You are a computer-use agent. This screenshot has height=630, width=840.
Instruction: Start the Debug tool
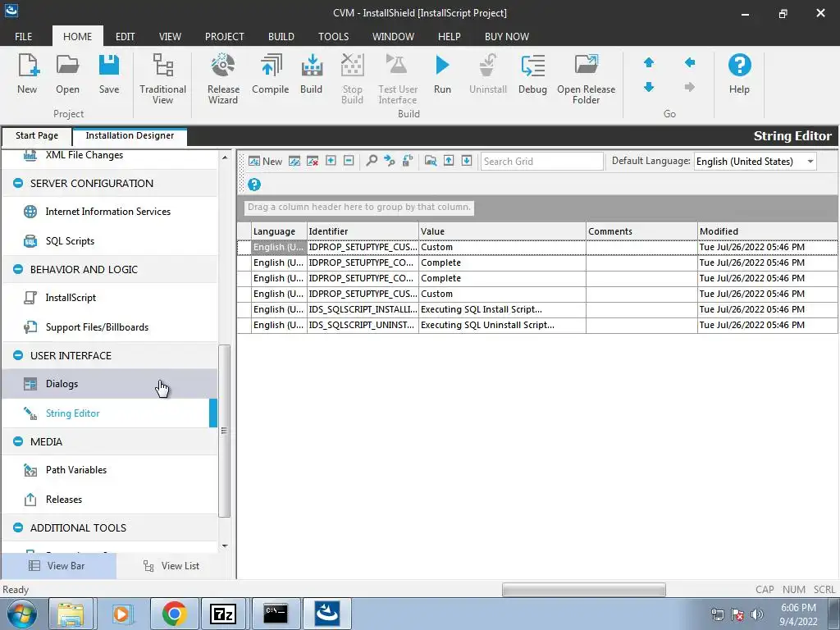click(x=532, y=75)
